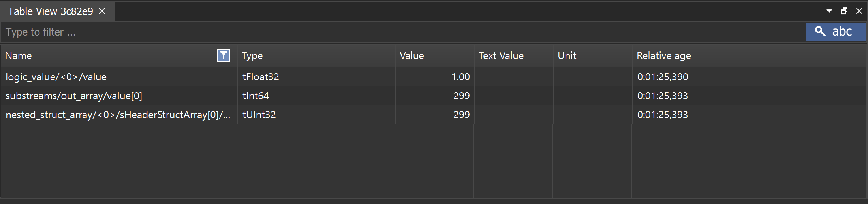Toggle the abc search mode button
This screenshot has width=868, height=204.
tap(836, 32)
